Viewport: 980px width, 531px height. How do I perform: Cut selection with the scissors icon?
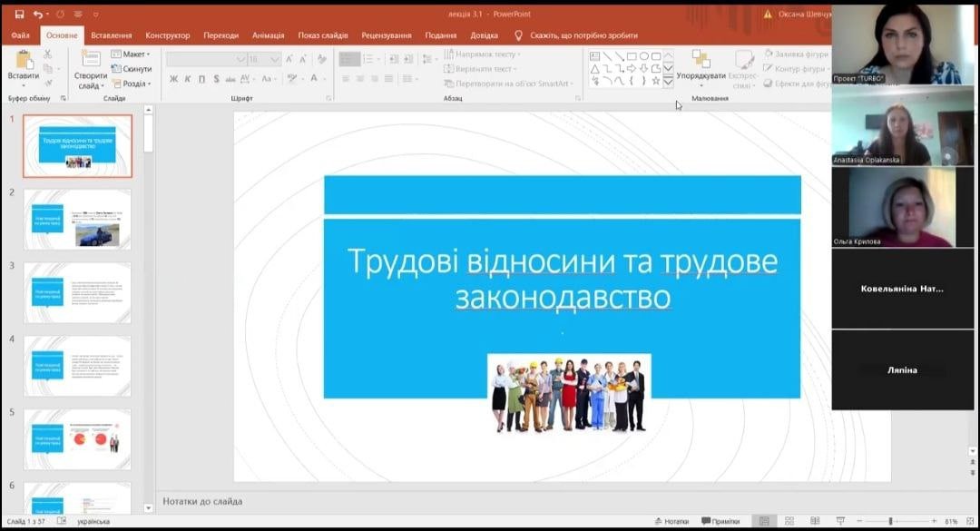pyautogui.click(x=47, y=54)
